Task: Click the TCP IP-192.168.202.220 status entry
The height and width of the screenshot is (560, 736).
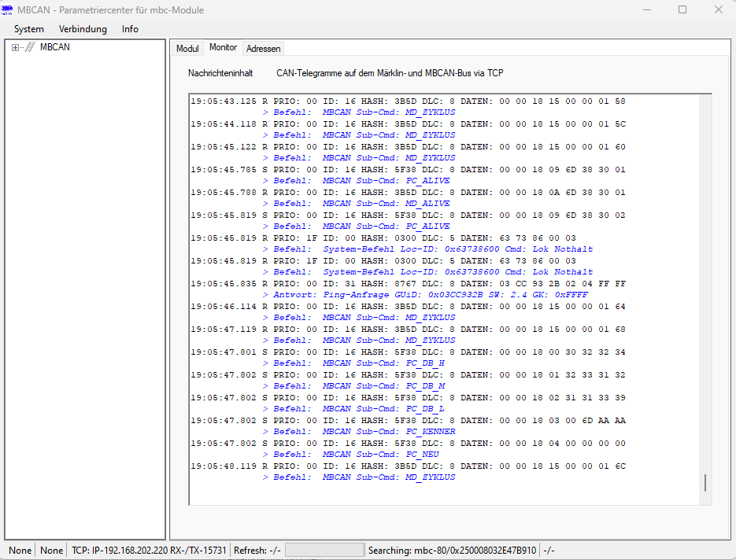Action: click(149, 550)
